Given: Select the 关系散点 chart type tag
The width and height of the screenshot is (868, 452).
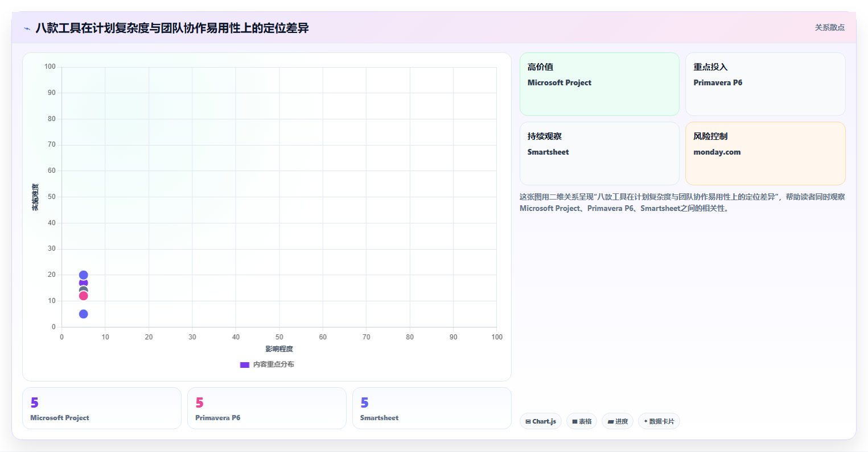Looking at the screenshot, I should [829, 27].
